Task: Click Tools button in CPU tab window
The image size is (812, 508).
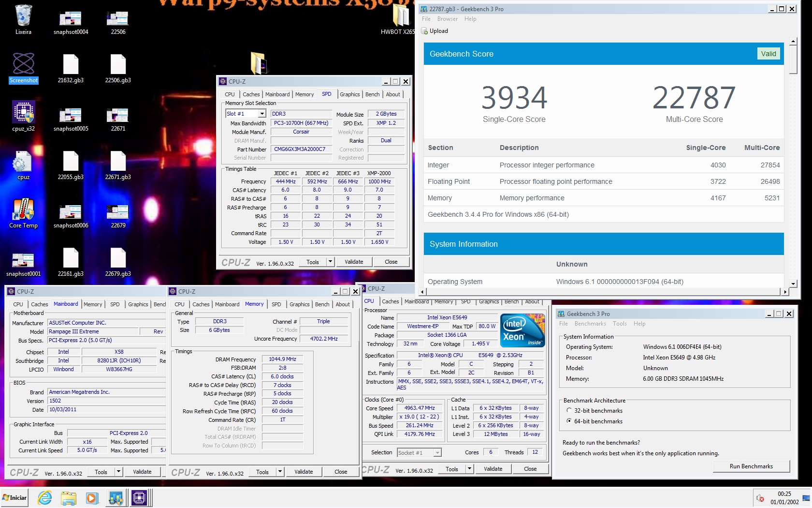Action: pyautogui.click(x=452, y=469)
